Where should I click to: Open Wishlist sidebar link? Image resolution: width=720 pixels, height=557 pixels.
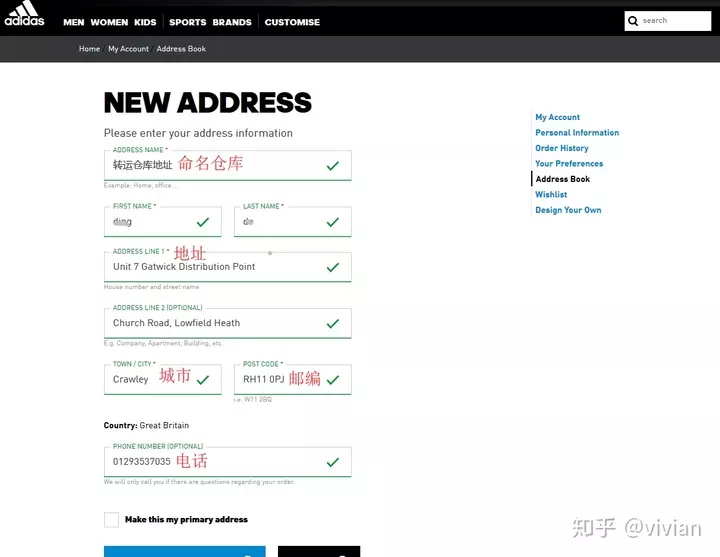point(551,195)
